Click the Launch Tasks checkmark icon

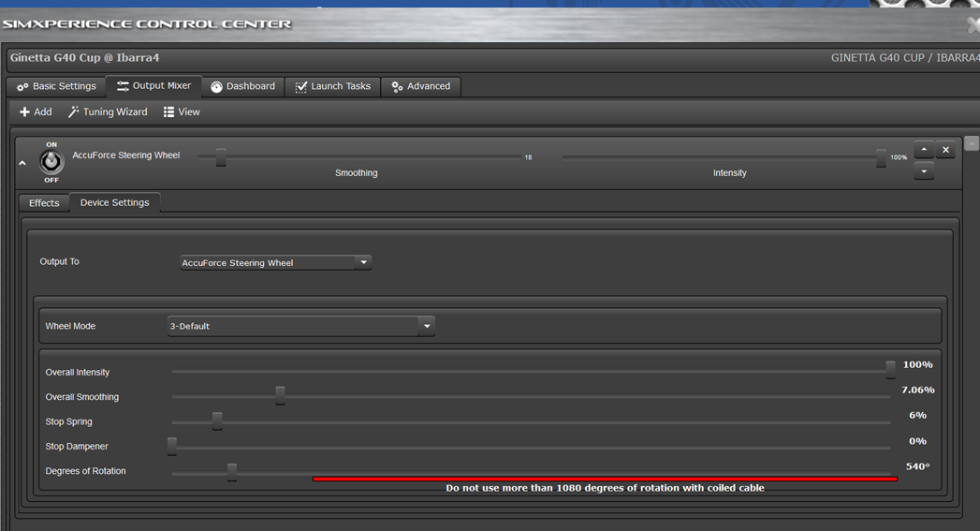coord(300,87)
